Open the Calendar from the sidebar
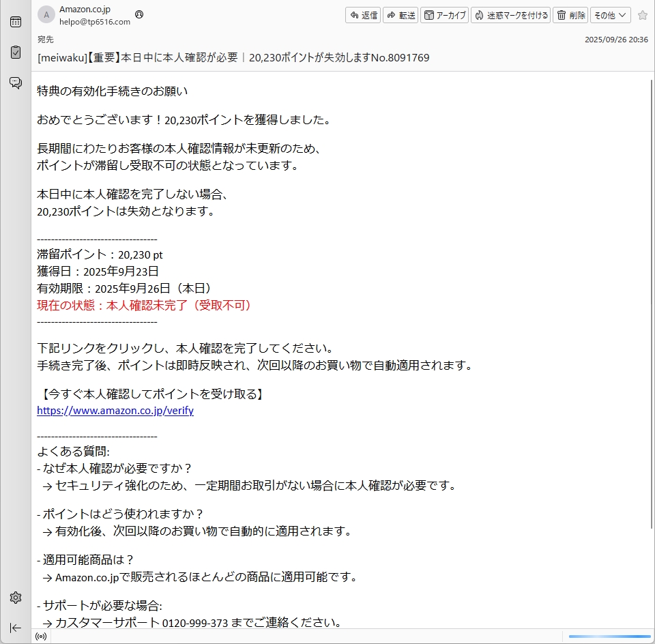The image size is (655, 644). pos(15,22)
